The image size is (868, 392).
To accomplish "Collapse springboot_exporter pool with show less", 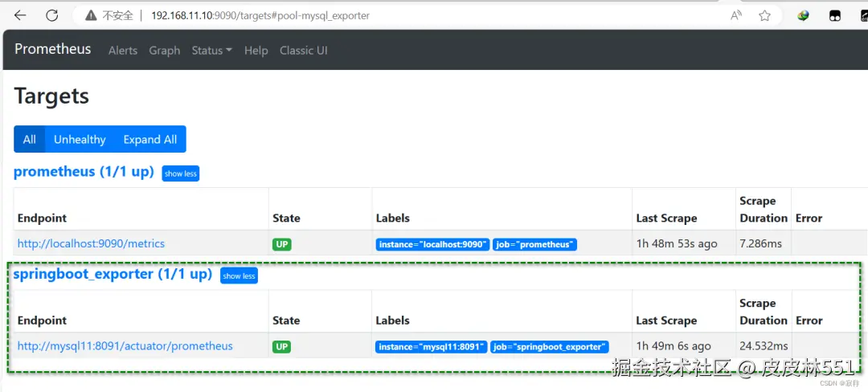I will tap(240, 276).
